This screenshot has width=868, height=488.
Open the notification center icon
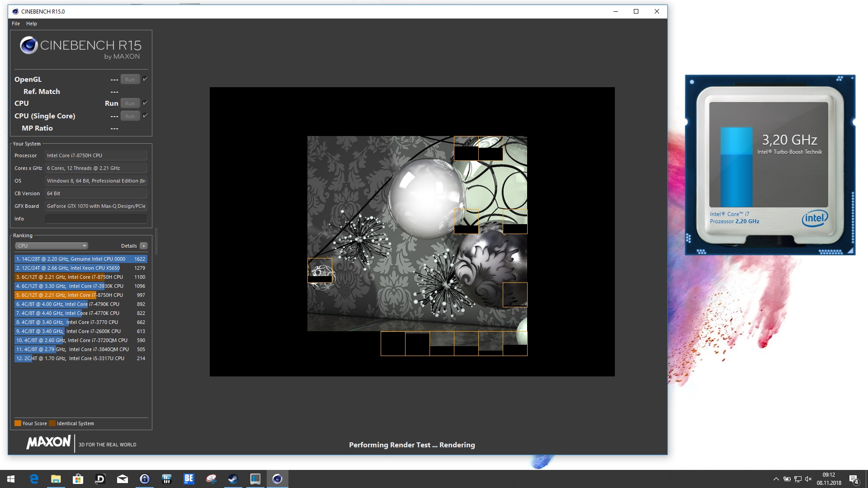tap(854, 479)
